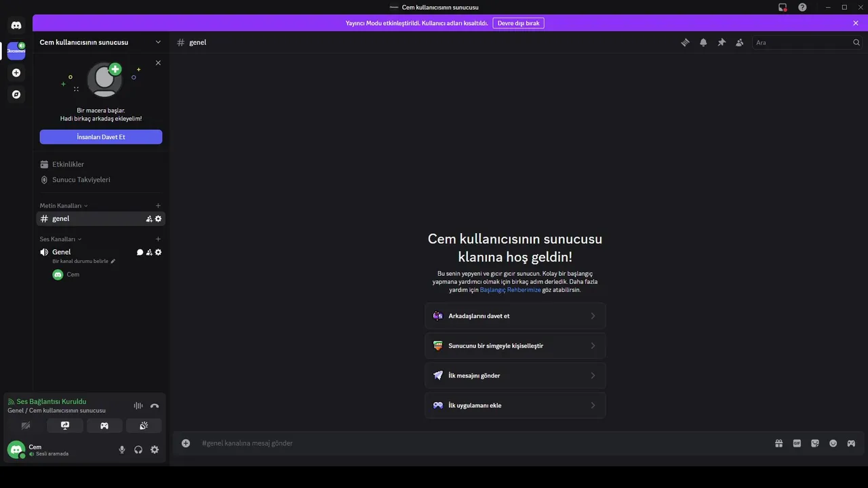This screenshot has width=868, height=488.
Task: Set channel status Bir kanal durumu belirle
Action: pos(84,261)
